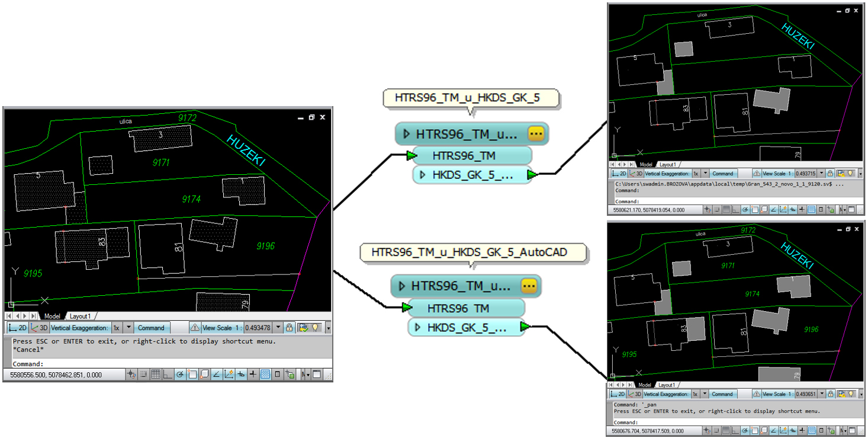The height and width of the screenshot is (438, 868).
Task: Click the last-tab navigation arrow in left window
Action: click(34, 316)
